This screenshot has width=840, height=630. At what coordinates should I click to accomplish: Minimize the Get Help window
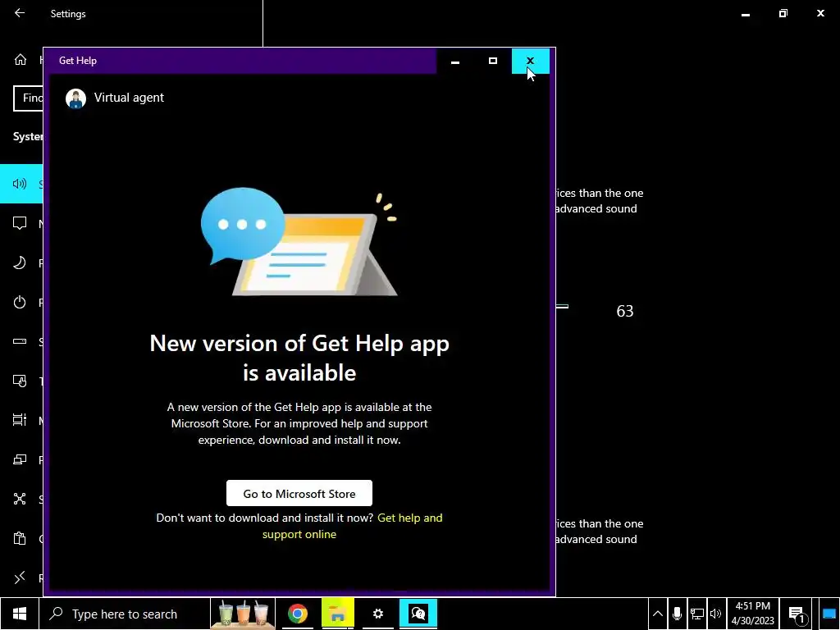455,61
